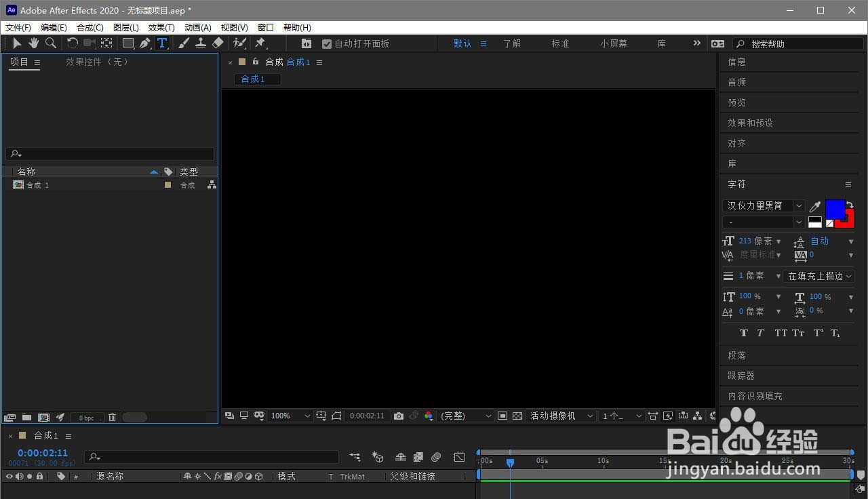
Task: Open the 效果(T) menu
Action: coord(161,28)
